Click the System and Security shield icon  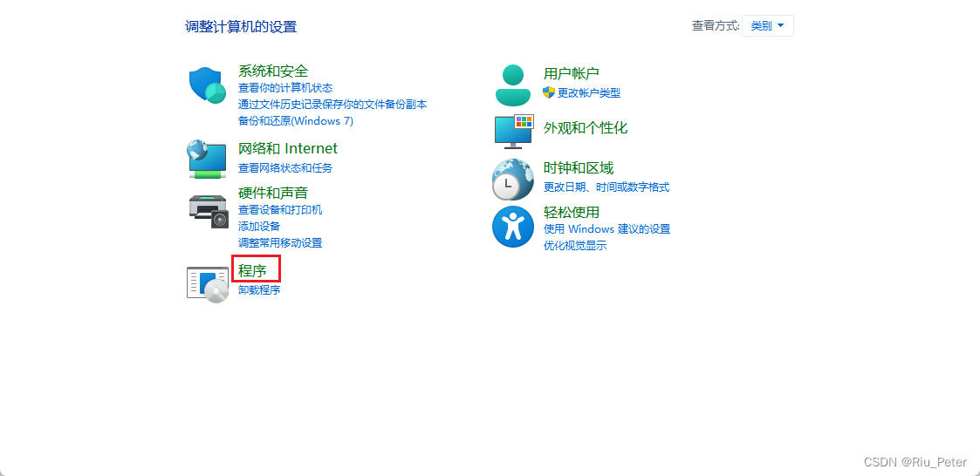(207, 85)
